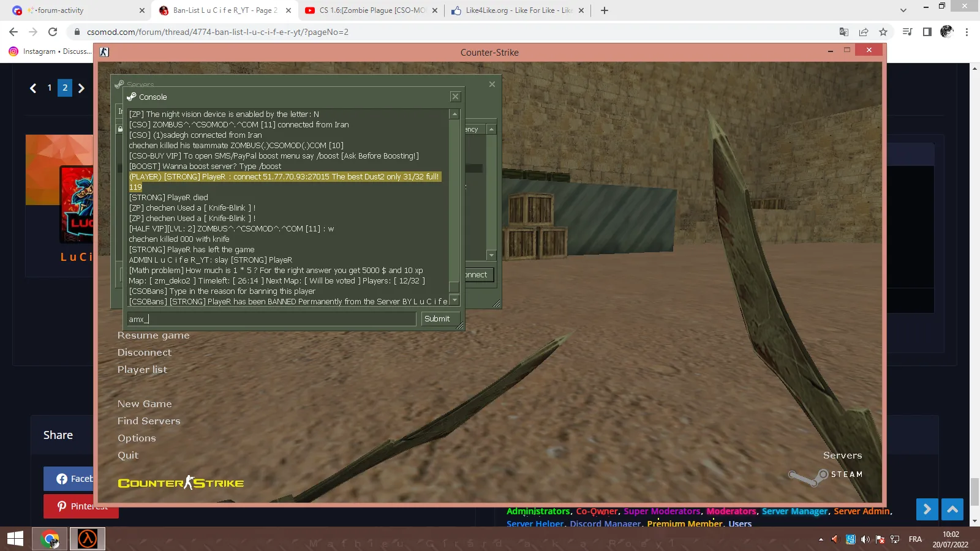Screen dimensions: 980x551
Task: Click the Server Admin group link
Action: [862, 511]
